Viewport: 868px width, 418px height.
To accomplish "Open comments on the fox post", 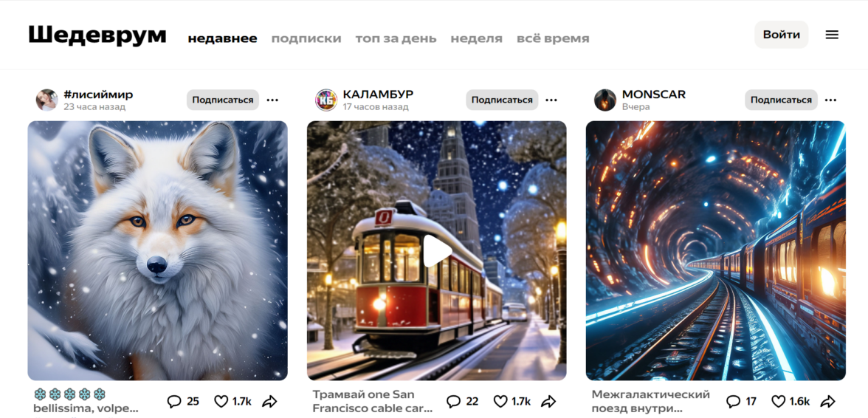I will coord(183,402).
